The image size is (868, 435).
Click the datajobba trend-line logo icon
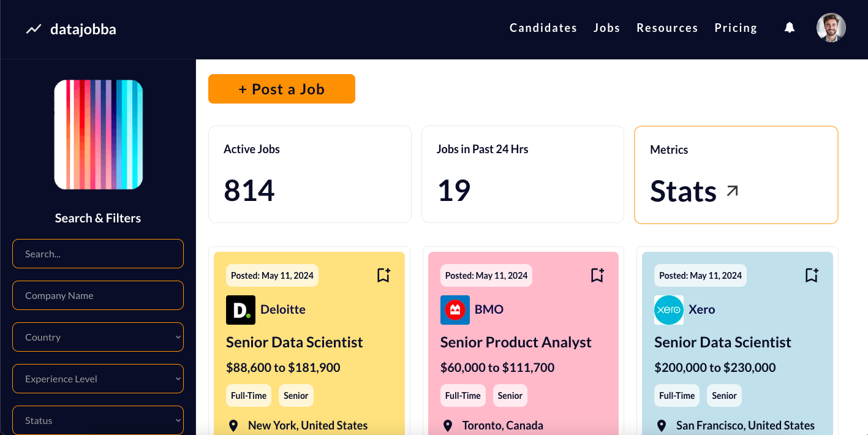(34, 29)
